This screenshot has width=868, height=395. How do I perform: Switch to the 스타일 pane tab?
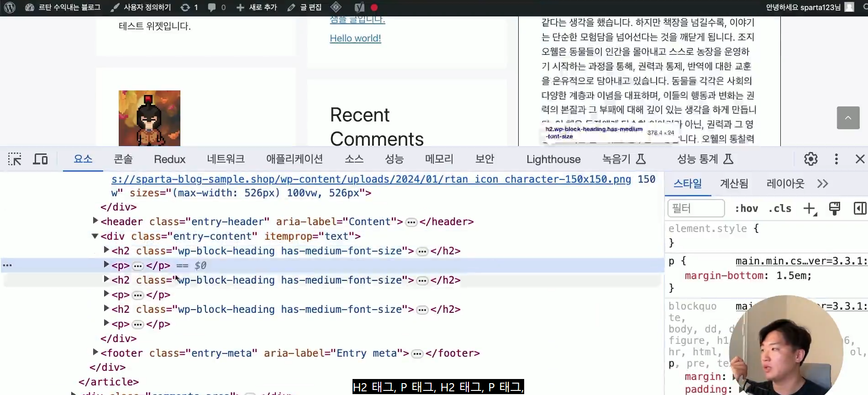coord(688,184)
